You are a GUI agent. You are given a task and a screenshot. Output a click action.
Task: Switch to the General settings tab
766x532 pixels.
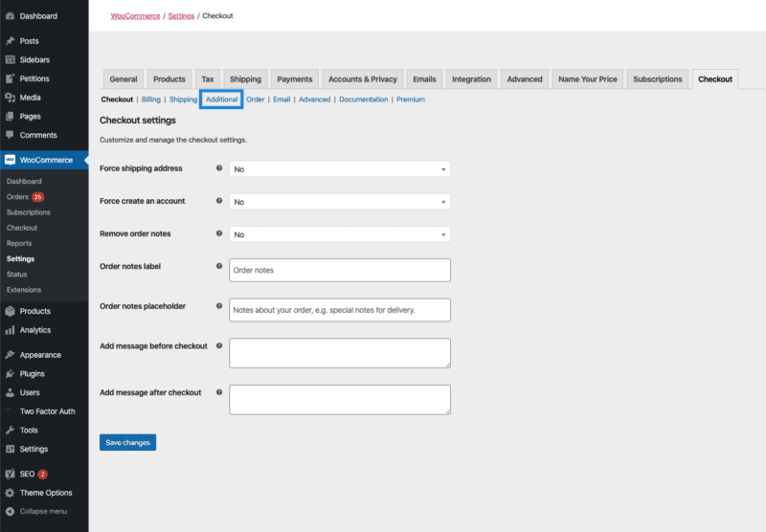(124, 79)
